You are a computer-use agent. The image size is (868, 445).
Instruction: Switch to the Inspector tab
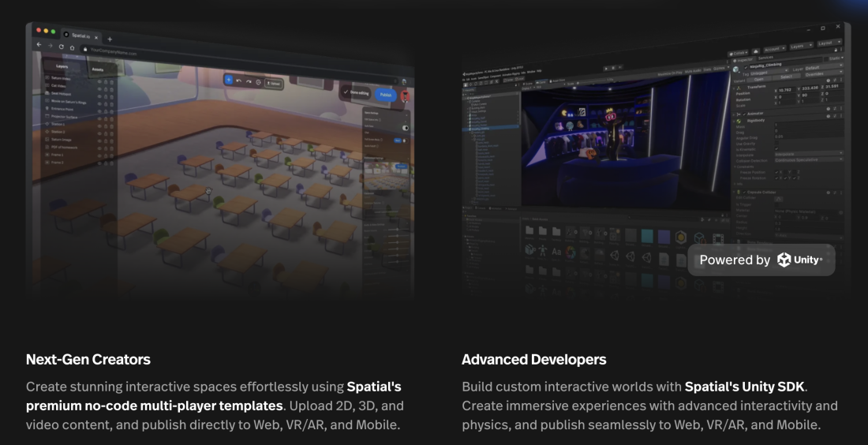(743, 60)
